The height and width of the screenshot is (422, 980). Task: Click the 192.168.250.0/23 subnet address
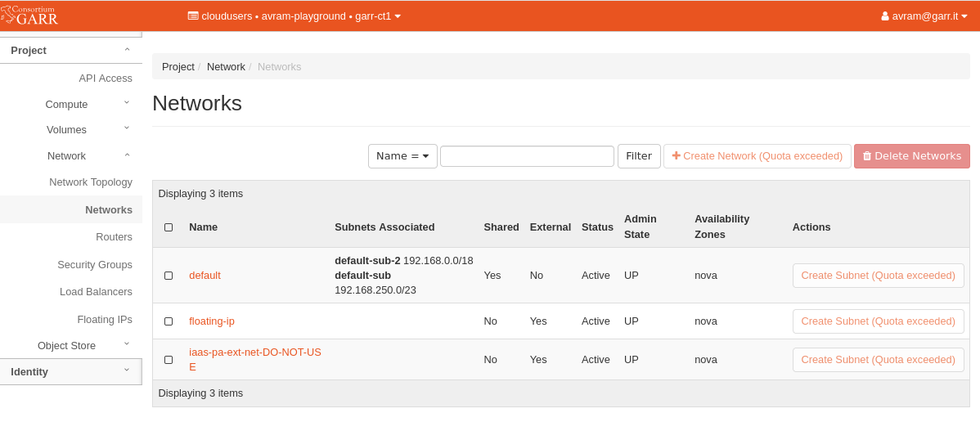tap(375, 290)
